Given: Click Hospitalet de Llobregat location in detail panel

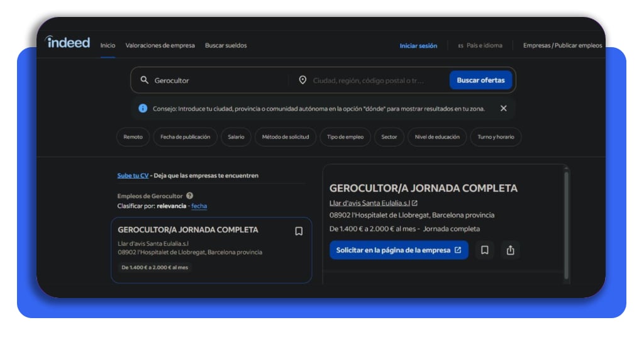Looking at the screenshot, I should pyautogui.click(x=412, y=215).
